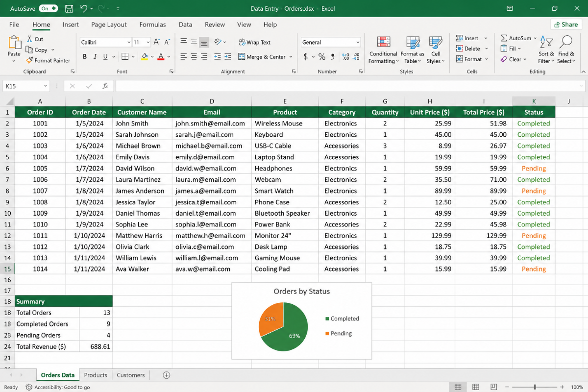Switch to Normal view in status bar
The width and height of the screenshot is (588, 392).
pos(458,387)
